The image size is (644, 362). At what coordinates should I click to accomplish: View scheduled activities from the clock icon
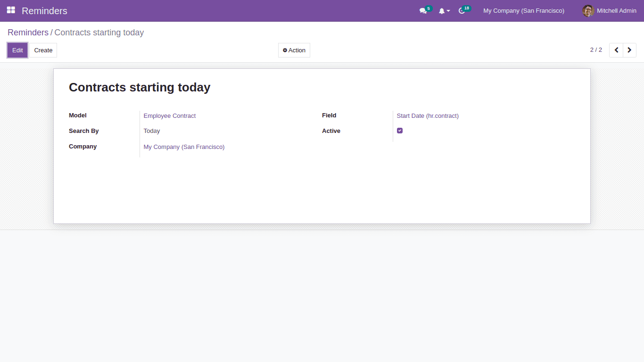pos(462,10)
